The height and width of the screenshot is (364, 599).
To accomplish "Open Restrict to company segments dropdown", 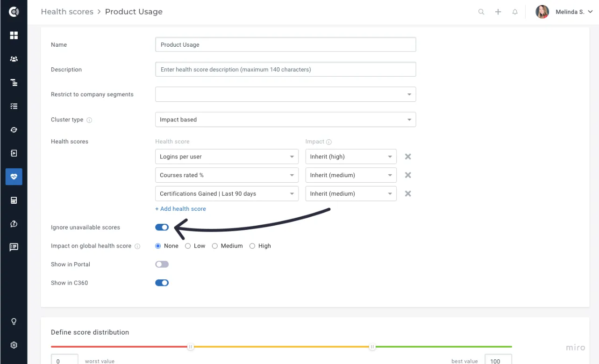I will click(x=285, y=94).
